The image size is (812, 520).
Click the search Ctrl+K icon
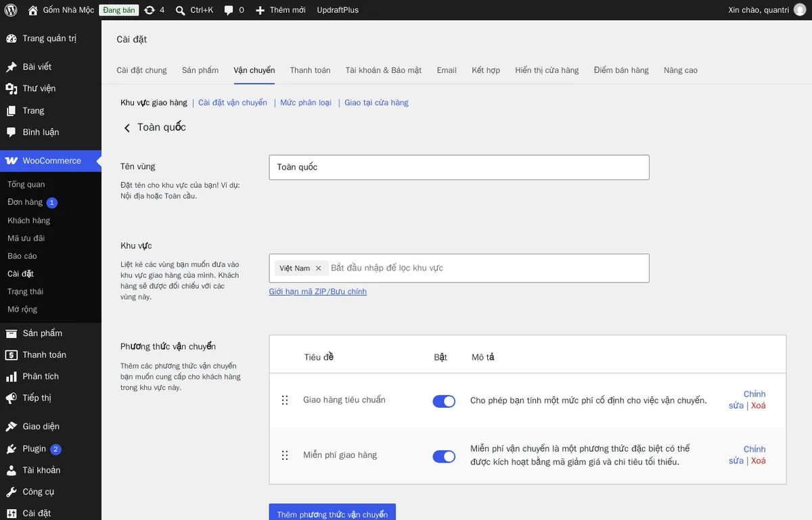180,10
